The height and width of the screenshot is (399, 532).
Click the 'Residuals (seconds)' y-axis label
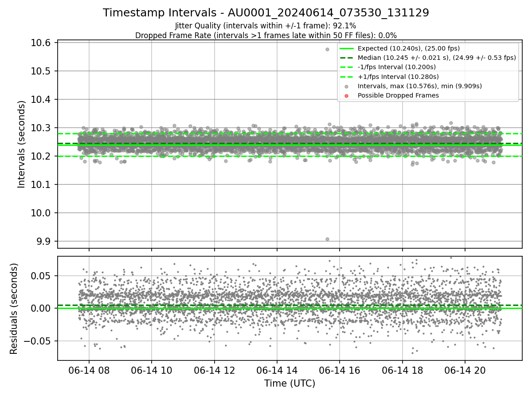coord(14,309)
